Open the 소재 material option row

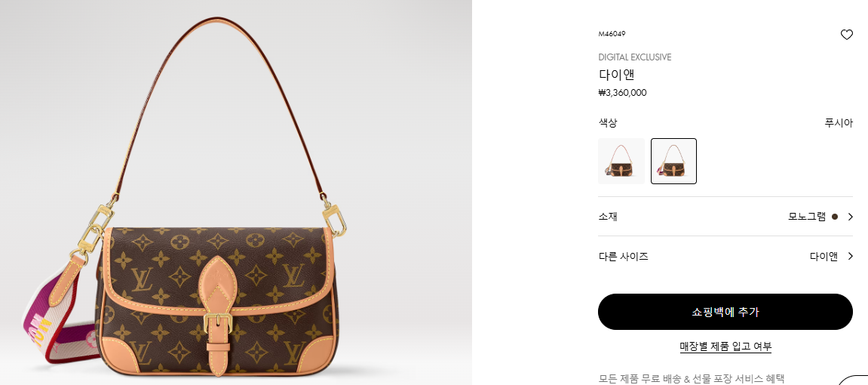click(x=725, y=217)
